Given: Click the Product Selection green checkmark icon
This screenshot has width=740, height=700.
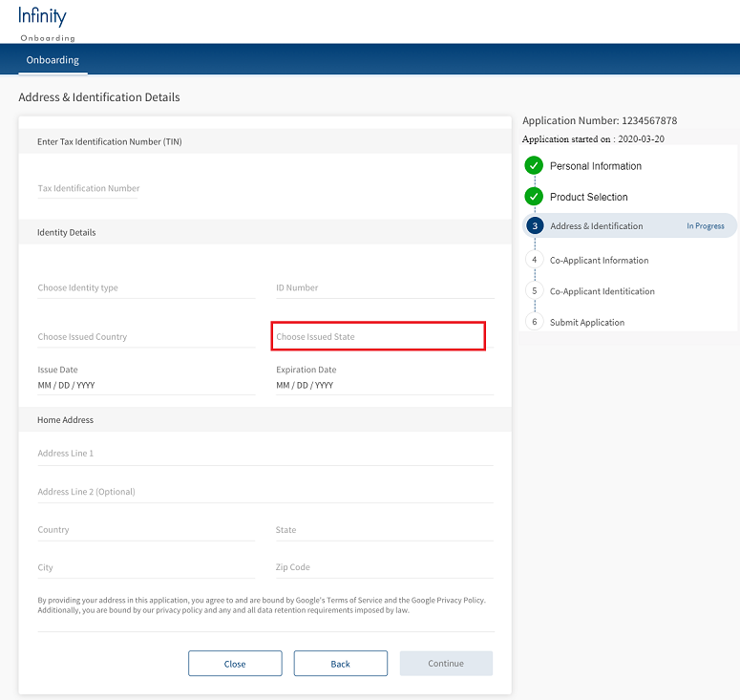Looking at the screenshot, I should [x=534, y=197].
